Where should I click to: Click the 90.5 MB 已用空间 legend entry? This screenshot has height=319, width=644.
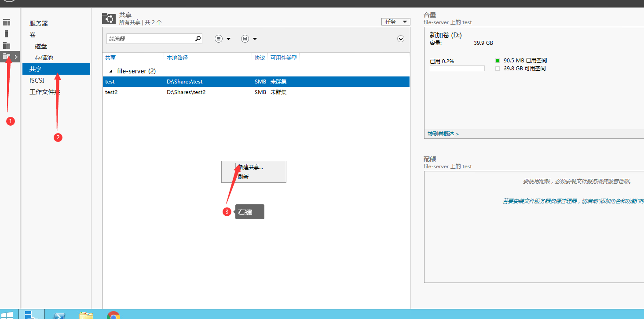coord(521,61)
